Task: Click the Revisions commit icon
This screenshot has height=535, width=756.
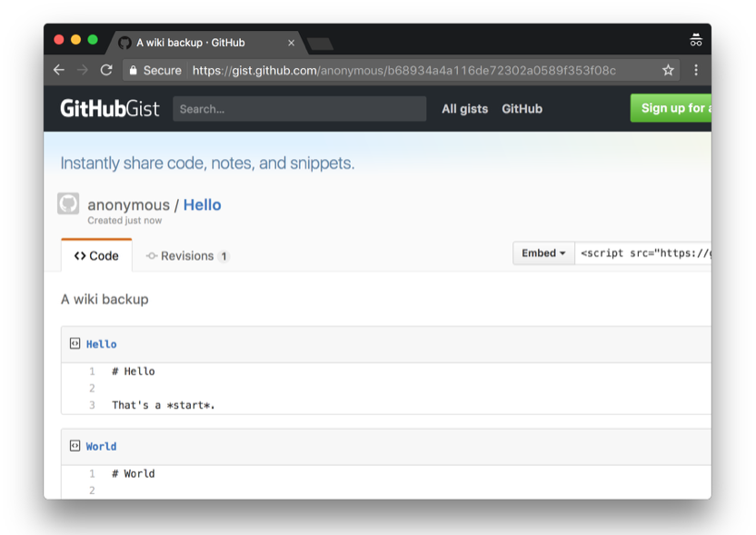Action: click(x=152, y=256)
